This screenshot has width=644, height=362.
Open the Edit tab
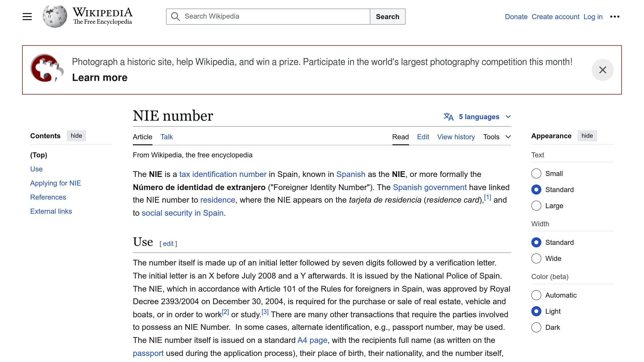423,137
